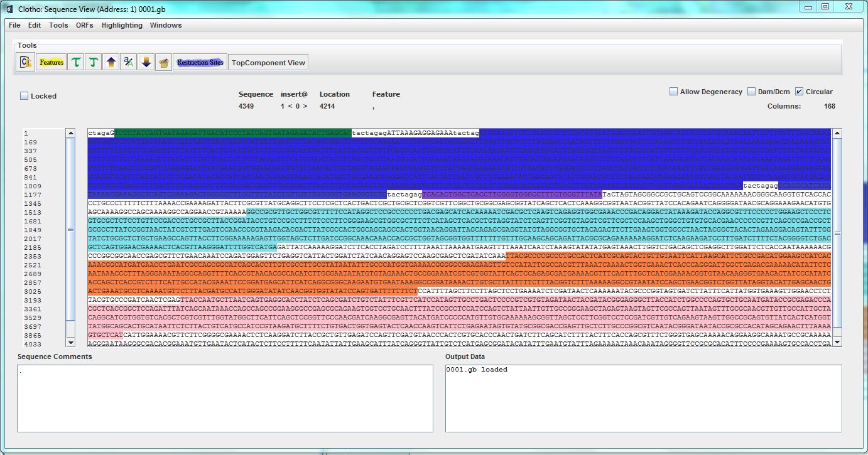
Task: Open the File menu
Action: (14, 25)
